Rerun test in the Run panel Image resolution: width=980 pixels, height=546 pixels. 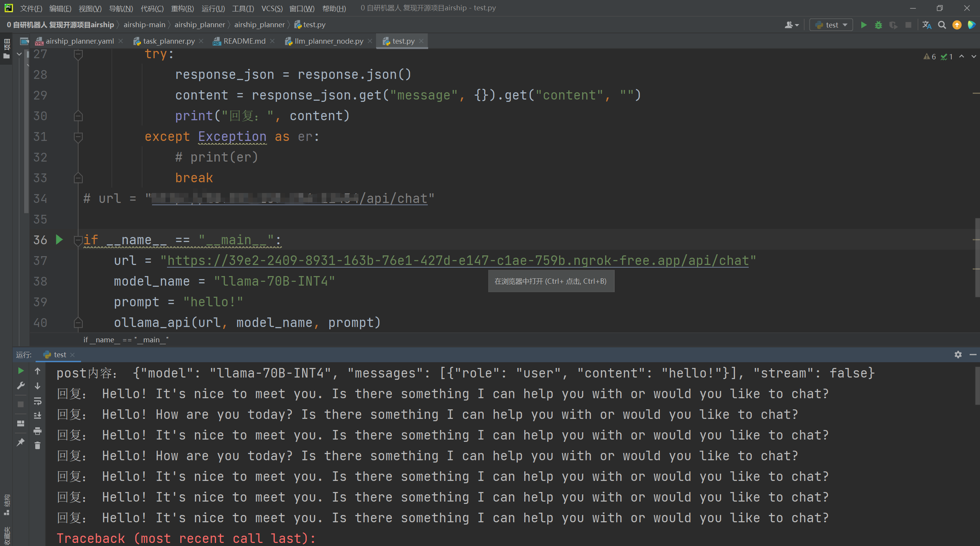pyautogui.click(x=21, y=371)
